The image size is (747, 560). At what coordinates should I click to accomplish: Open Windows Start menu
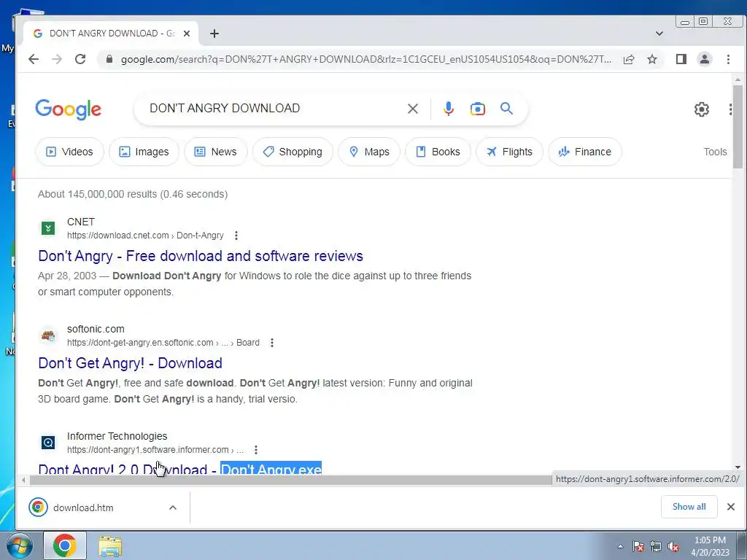[20, 545]
